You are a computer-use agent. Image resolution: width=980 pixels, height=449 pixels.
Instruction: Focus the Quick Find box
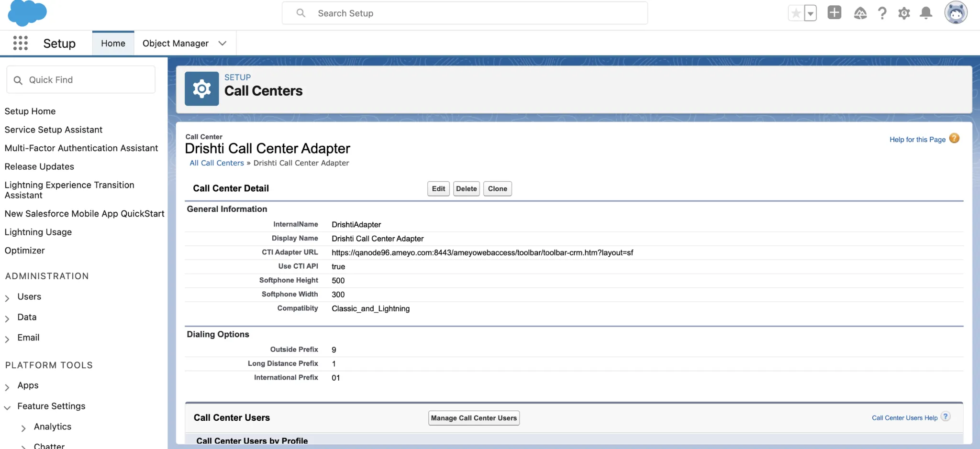(81, 80)
